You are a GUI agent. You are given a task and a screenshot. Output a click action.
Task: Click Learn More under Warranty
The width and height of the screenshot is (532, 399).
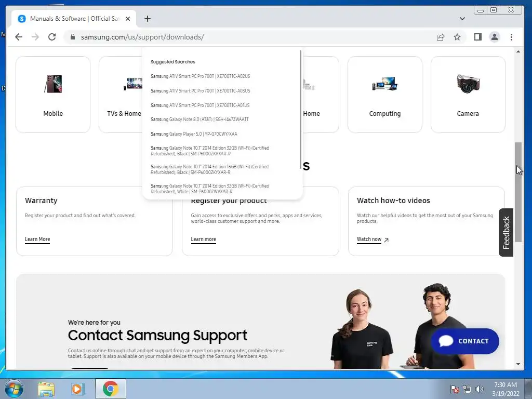(37, 239)
